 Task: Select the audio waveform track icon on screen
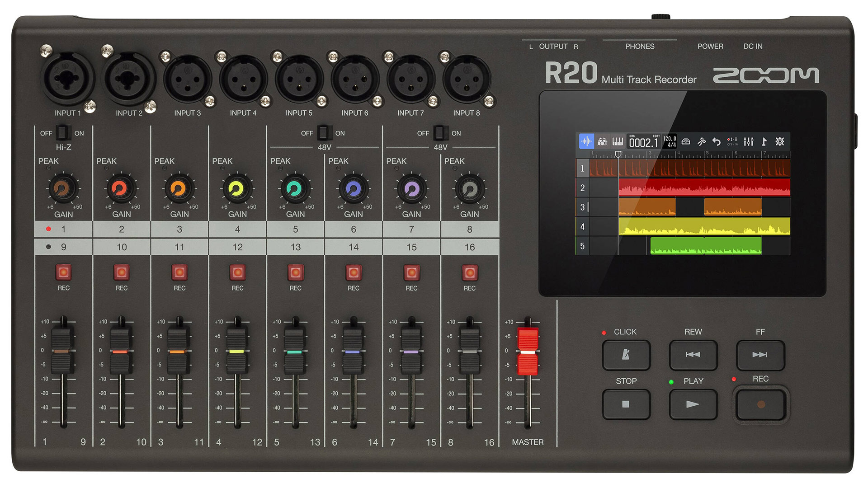586,141
